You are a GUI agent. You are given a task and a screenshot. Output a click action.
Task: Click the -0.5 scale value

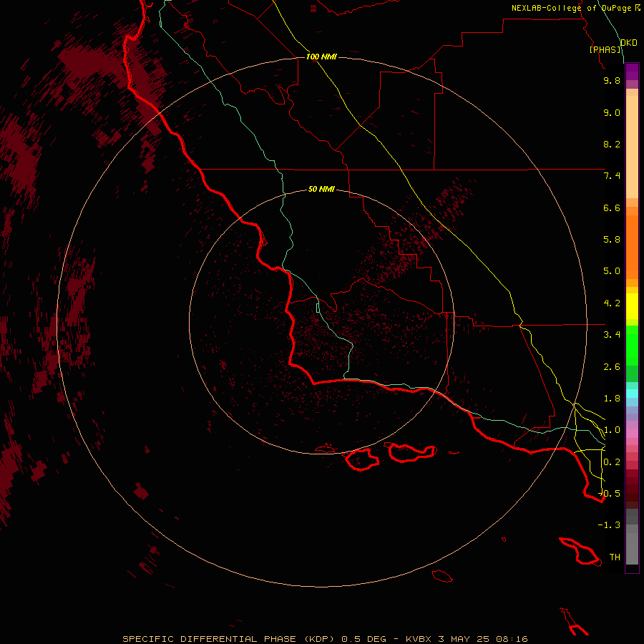[x=610, y=493]
